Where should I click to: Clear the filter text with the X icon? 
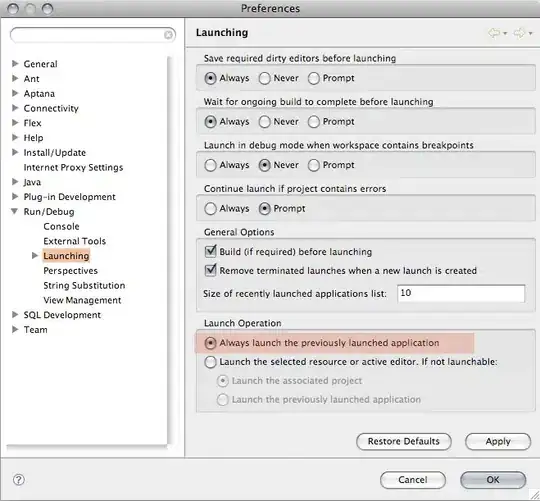click(x=168, y=35)
